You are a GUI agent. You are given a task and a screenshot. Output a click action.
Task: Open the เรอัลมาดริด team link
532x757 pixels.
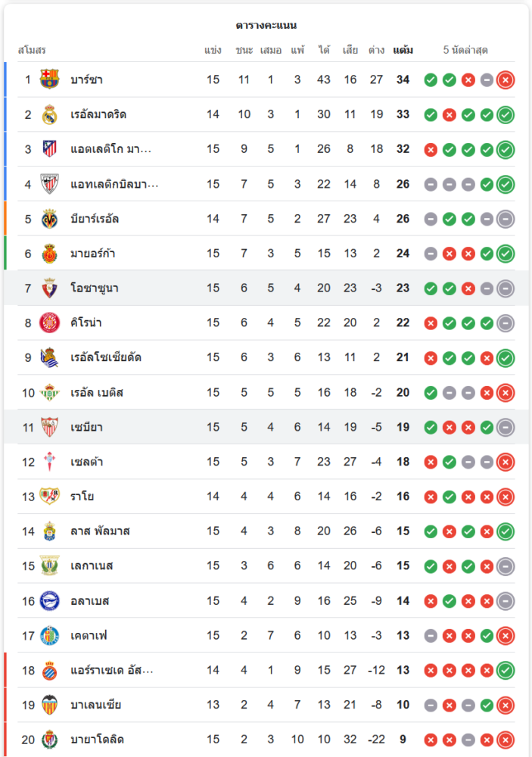98,114
